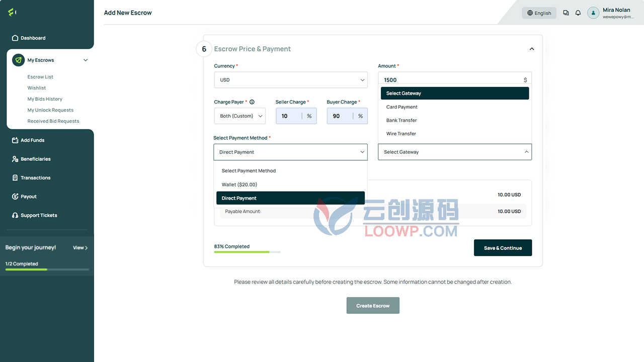644x362 pixels.
Task: Open the Dashboard home icon
Action: (x=15, y=38)
